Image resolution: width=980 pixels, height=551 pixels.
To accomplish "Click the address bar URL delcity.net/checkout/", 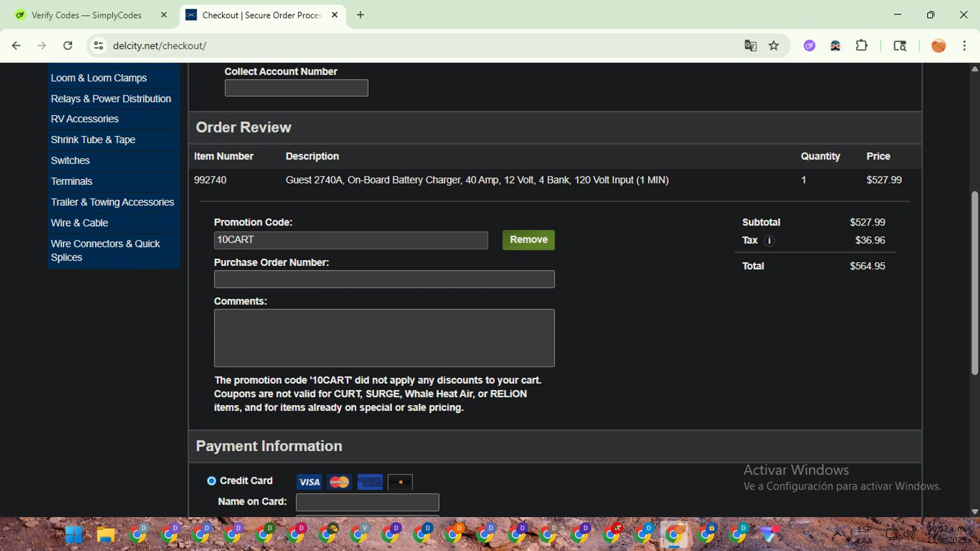I will pos(159,46).
